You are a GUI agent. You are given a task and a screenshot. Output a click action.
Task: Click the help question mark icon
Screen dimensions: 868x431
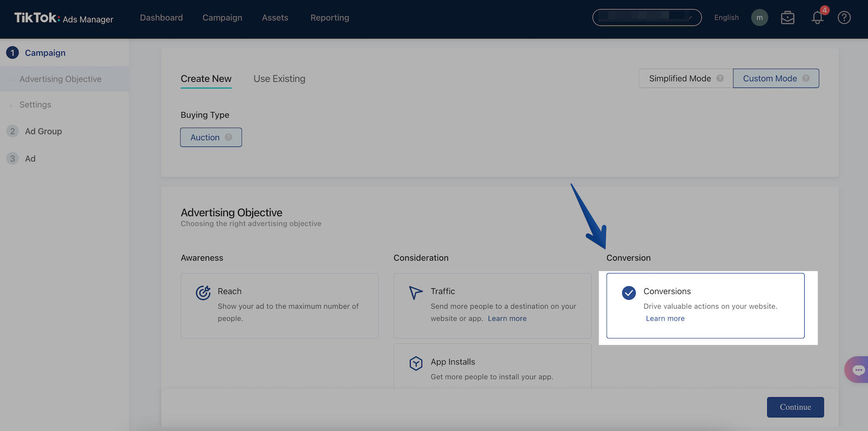844,18
